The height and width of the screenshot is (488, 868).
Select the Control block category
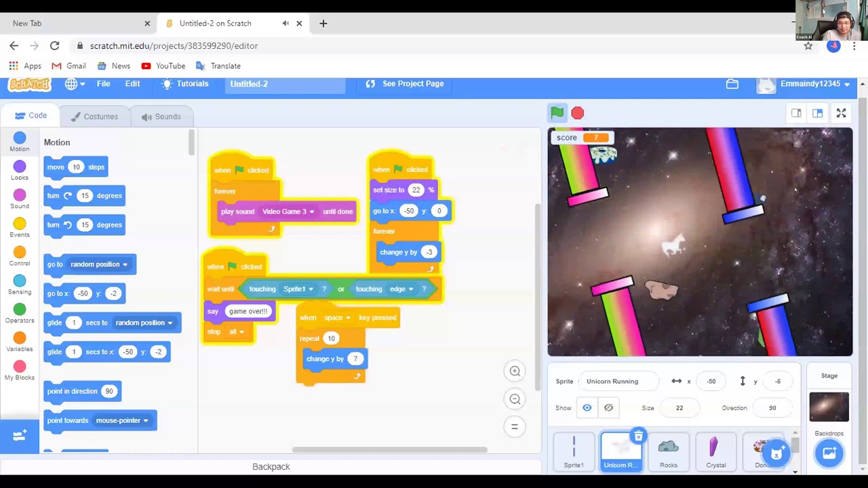click(20, 257)
